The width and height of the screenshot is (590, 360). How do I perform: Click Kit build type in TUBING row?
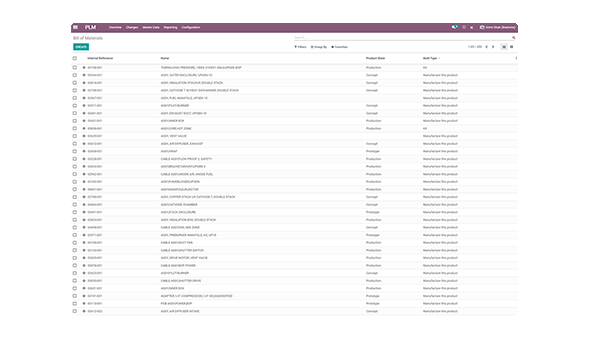pyautogui.click(x=425, y=68)
